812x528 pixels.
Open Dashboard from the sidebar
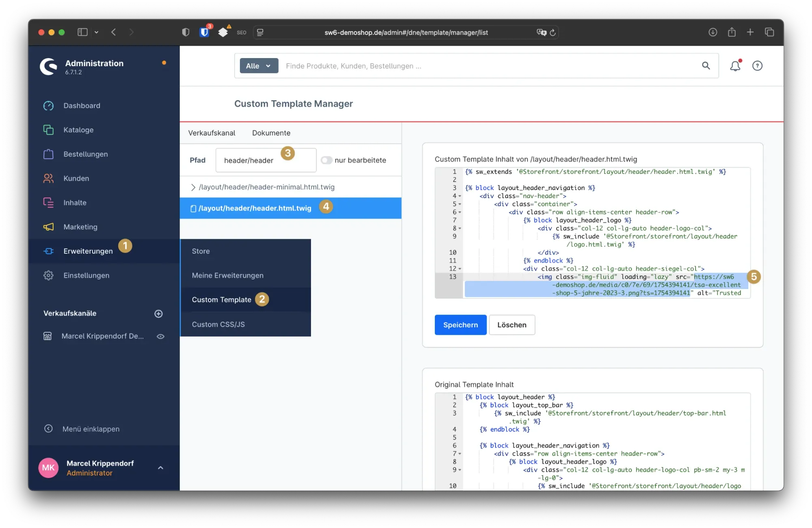tap(82, 106)
